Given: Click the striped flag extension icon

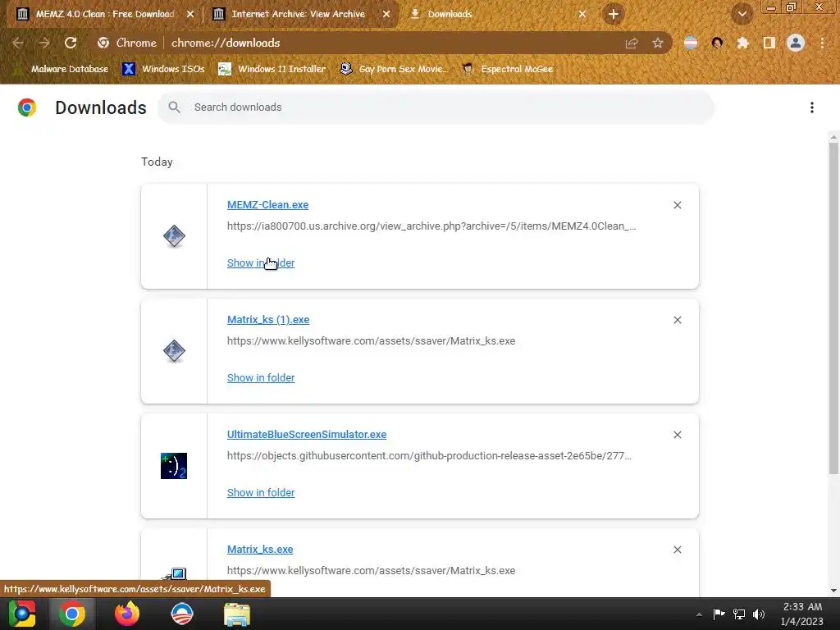Looking at the screenshot, I should pyautogui.click(x=691, y=43).
